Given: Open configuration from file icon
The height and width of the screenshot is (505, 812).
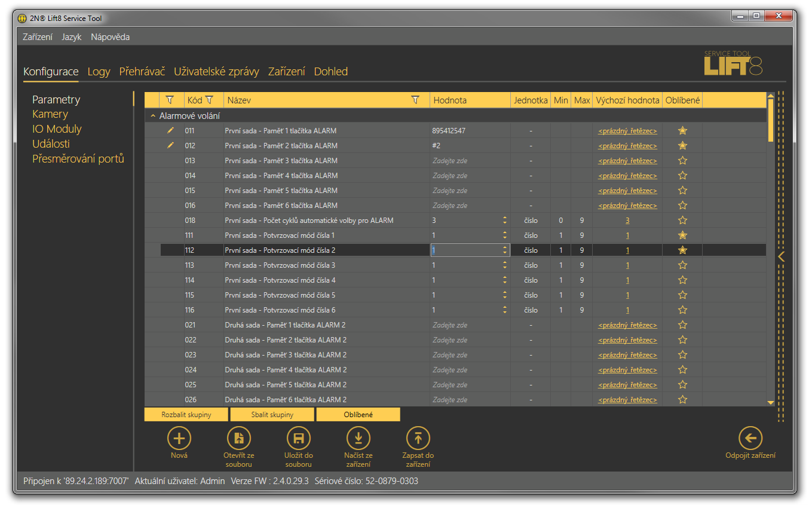Looking at the screenshot, I should pyautogui.click(x=238, y=438).
